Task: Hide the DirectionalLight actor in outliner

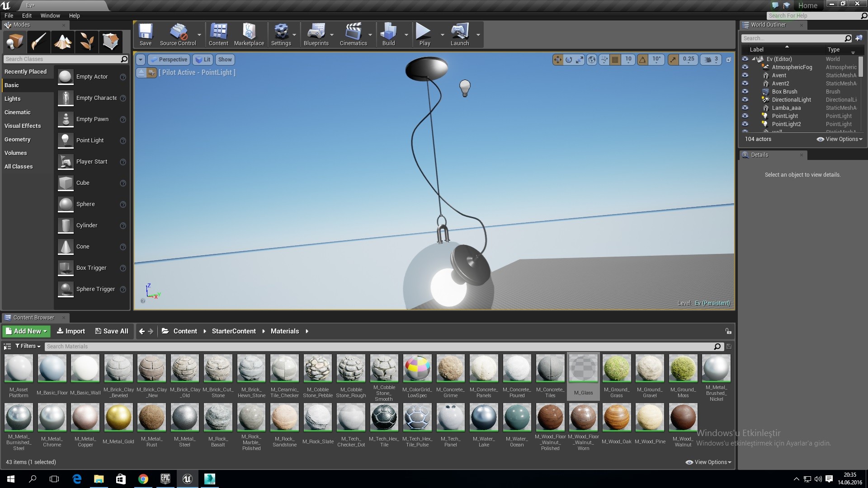Action: (745, 100)
